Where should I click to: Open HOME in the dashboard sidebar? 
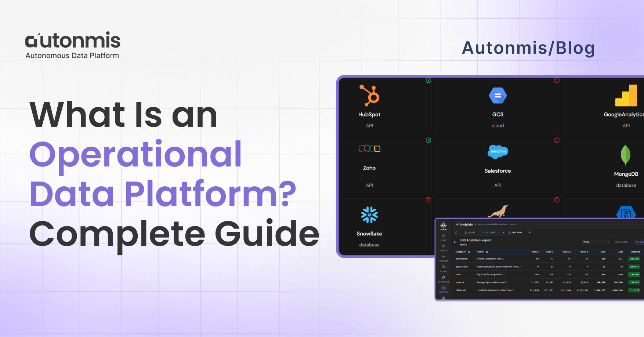click(x=444, y=237)
